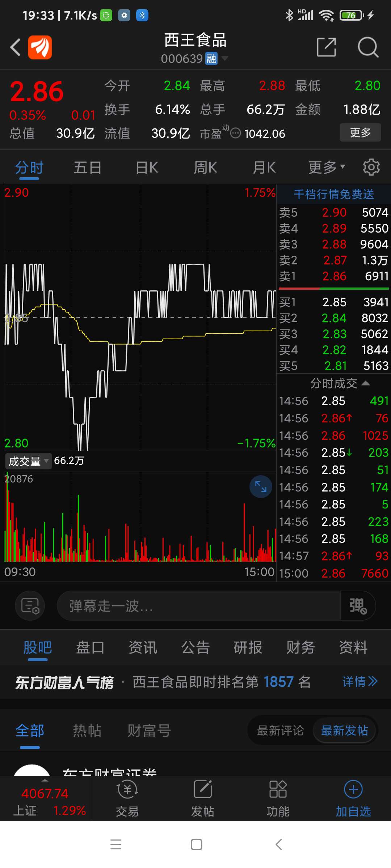Switch to 周K chart tab

(x=205, y=168)
